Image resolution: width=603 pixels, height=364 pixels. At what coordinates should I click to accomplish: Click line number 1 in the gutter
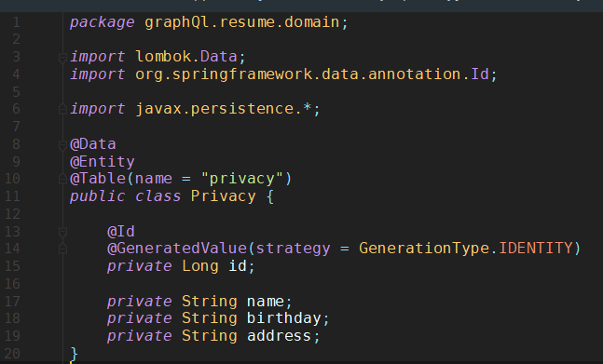pos(16,22)
